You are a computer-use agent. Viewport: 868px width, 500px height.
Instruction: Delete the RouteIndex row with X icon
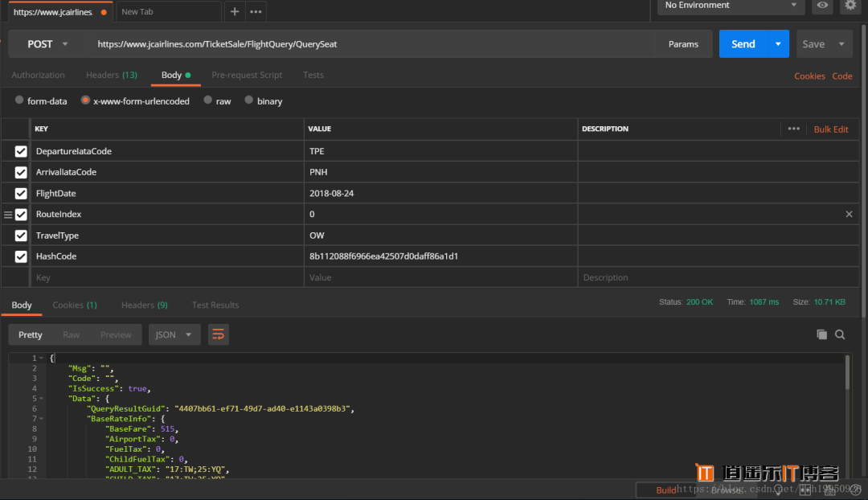pyautogui.click(x=850, y=215)
